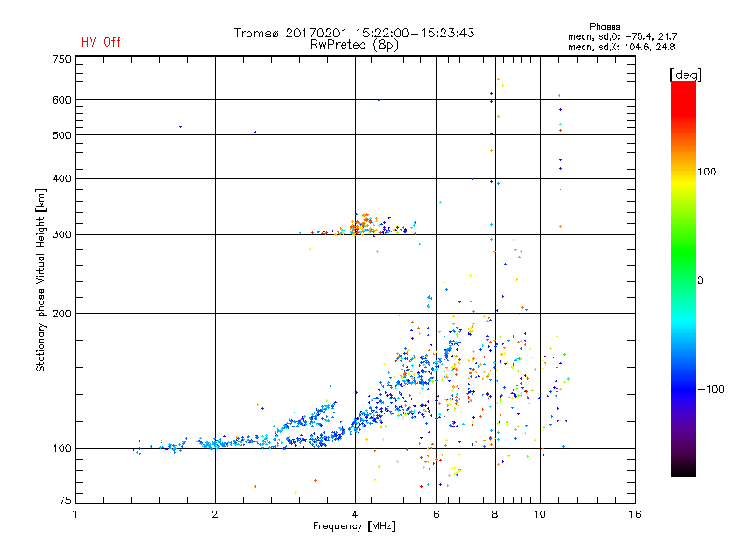Click the colorbar tick label '100'

707,172
